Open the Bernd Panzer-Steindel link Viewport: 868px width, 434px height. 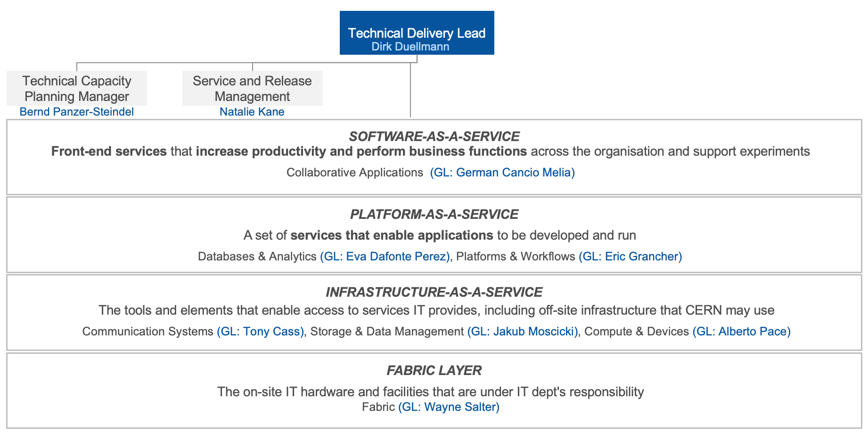(x=77, y=112)
